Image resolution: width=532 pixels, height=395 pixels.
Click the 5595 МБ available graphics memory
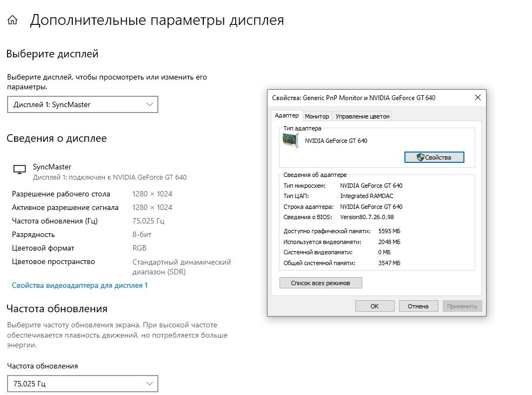click(x=389, y=231)
